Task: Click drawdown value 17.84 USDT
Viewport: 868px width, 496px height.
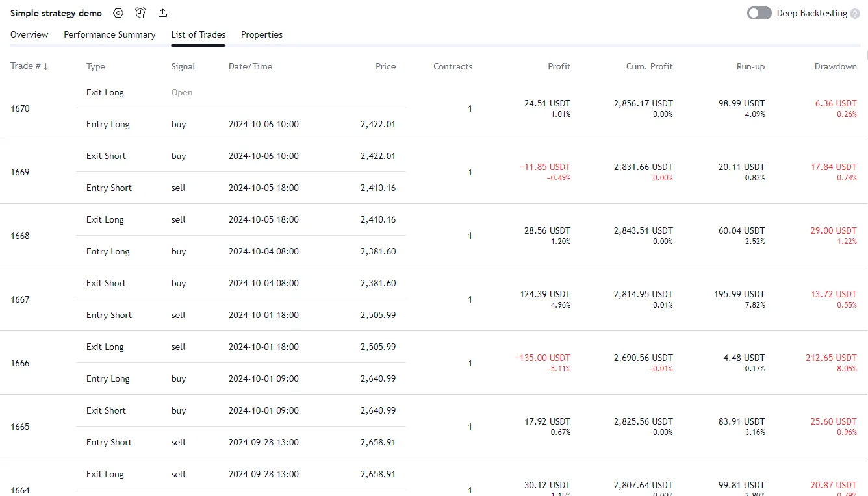Action: click(834, 167)
